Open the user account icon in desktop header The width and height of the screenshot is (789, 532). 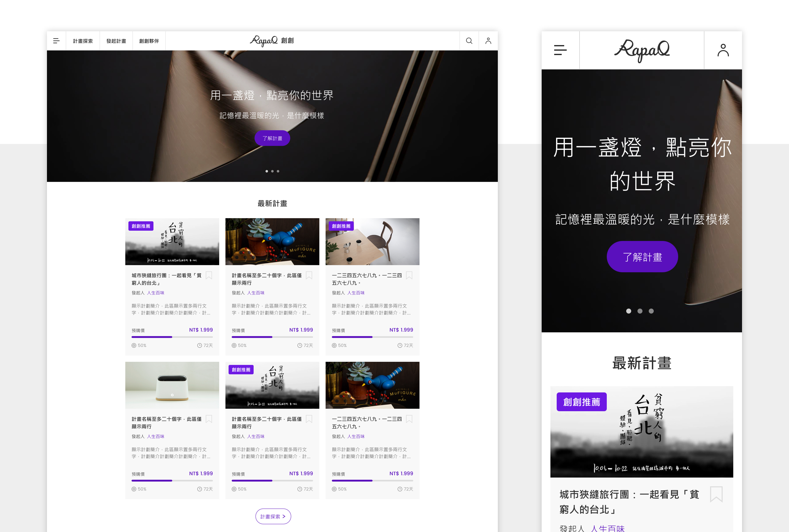pyautogui.click(x=488, y=41)
